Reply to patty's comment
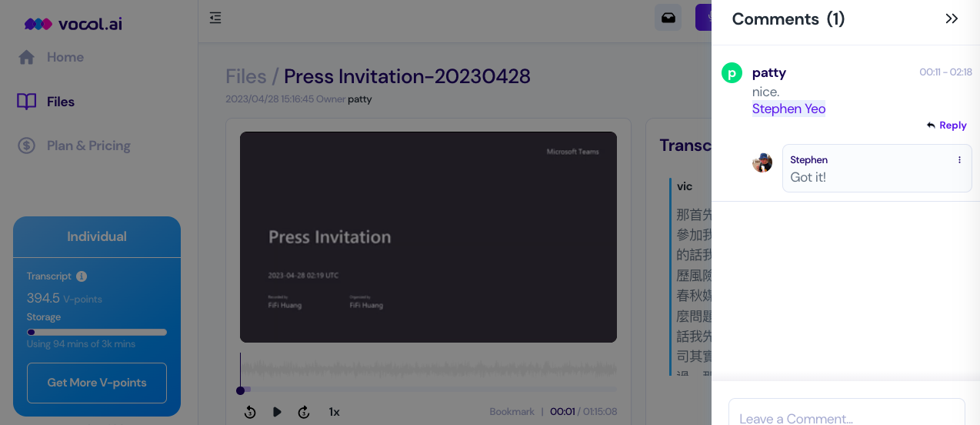 (947, 125)
